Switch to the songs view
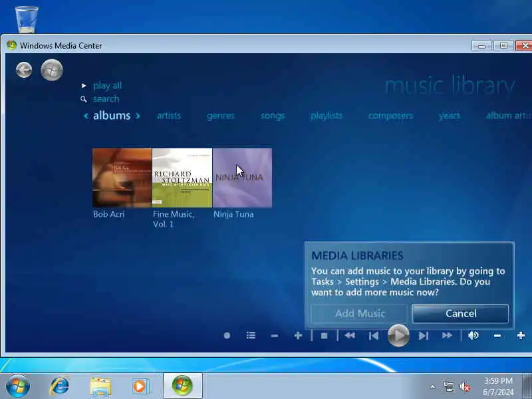The width and height of the screenshot is (532, 399). pos(273,116)
